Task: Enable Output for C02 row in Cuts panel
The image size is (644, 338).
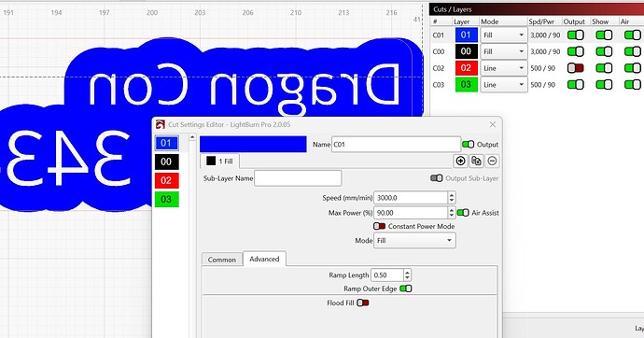Action: click(x=576, y=68)
